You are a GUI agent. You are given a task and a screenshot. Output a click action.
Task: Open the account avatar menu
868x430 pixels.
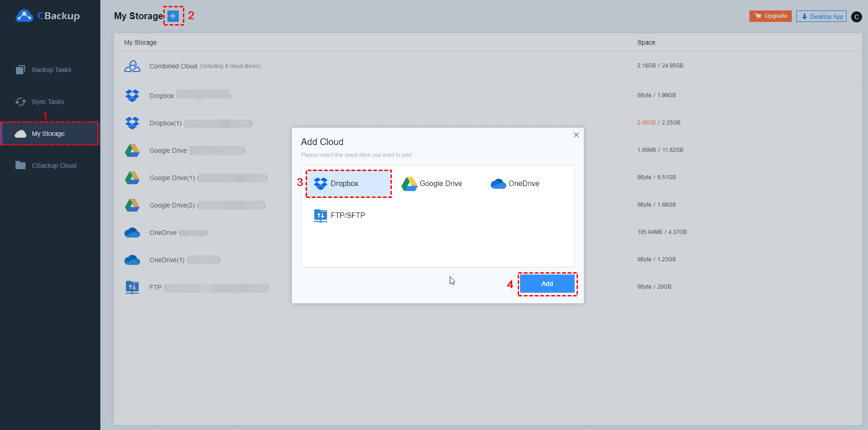point(857,17)
